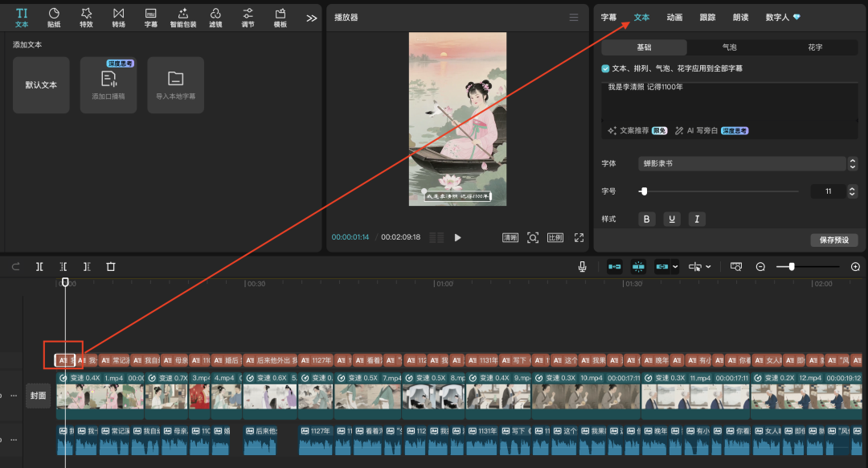Open the 滤镜 filters panel
This screenshot has height=468, width=868.
[x=215, y=17]
